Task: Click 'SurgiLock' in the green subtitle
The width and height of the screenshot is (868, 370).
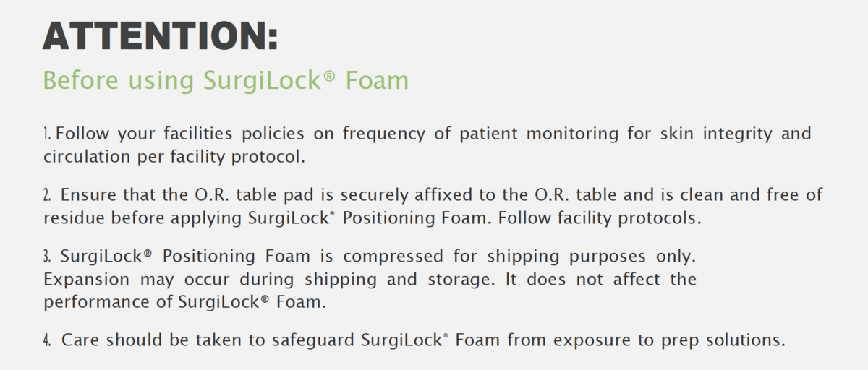Action: coord(252,80)
